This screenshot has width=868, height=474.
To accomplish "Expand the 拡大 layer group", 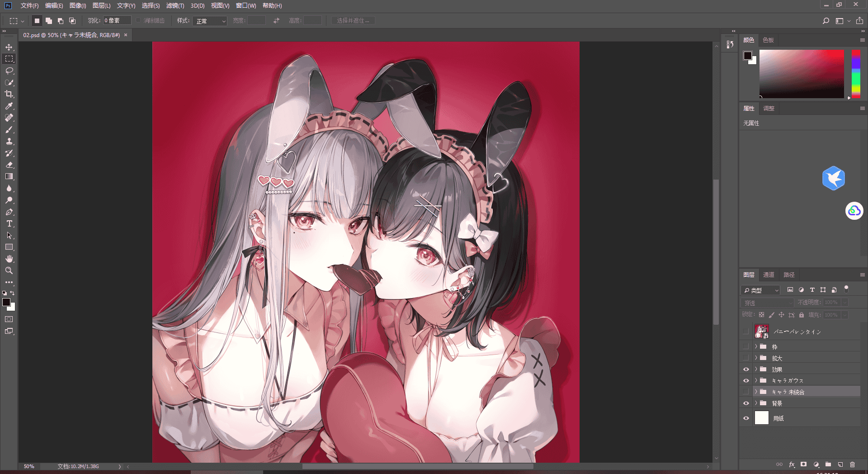I will click(756, 358).
